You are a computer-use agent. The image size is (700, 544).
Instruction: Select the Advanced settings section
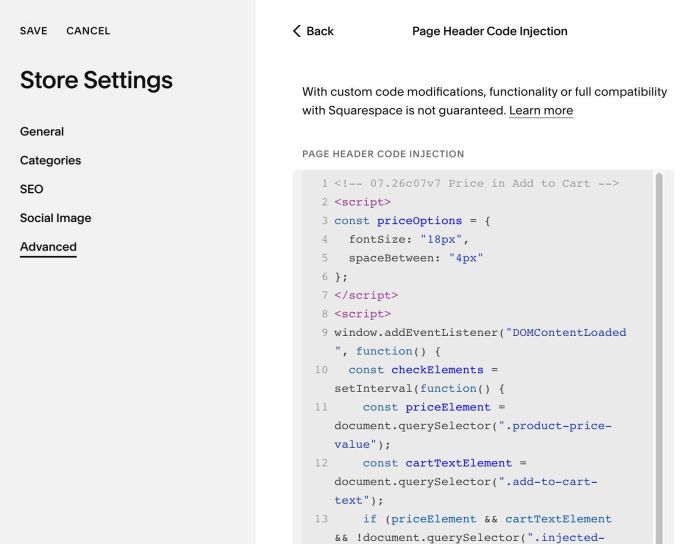pyautogui.click(x=48, y=247)
